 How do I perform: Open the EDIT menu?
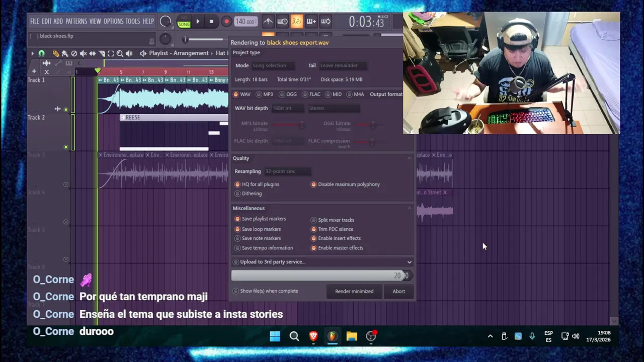(46, 21)
